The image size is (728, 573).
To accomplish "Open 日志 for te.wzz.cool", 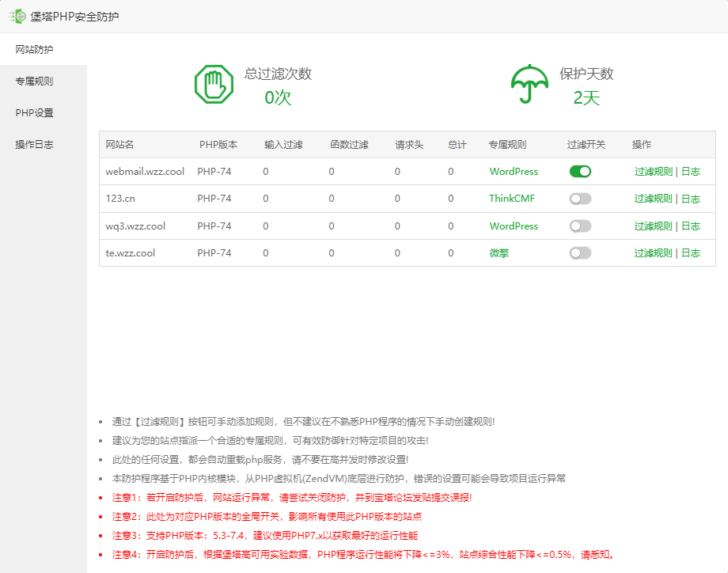I will [690, 253].
